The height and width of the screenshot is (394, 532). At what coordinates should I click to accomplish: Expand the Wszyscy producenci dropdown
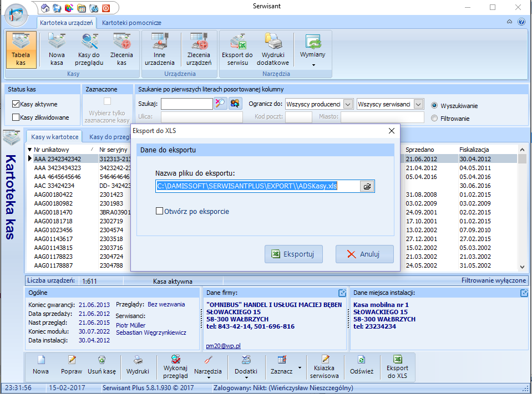click(x=348, y=104)
